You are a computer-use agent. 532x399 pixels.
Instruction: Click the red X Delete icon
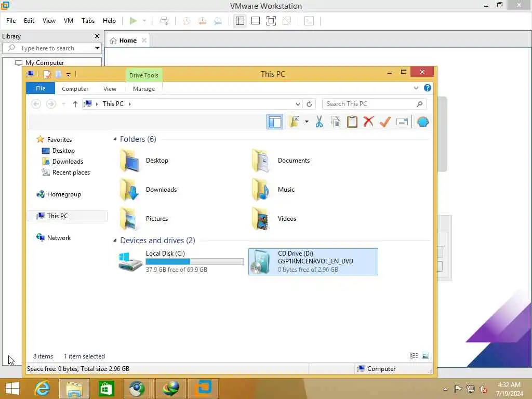368,122
